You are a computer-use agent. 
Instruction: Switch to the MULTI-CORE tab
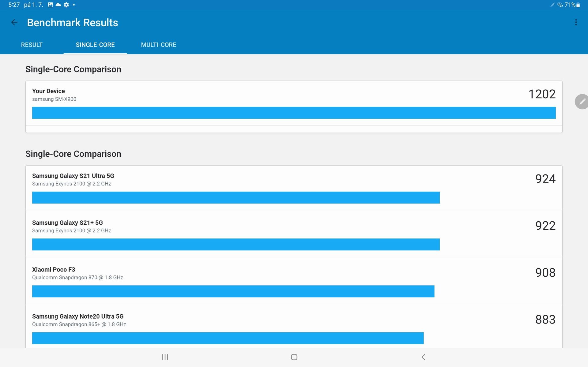159,45
